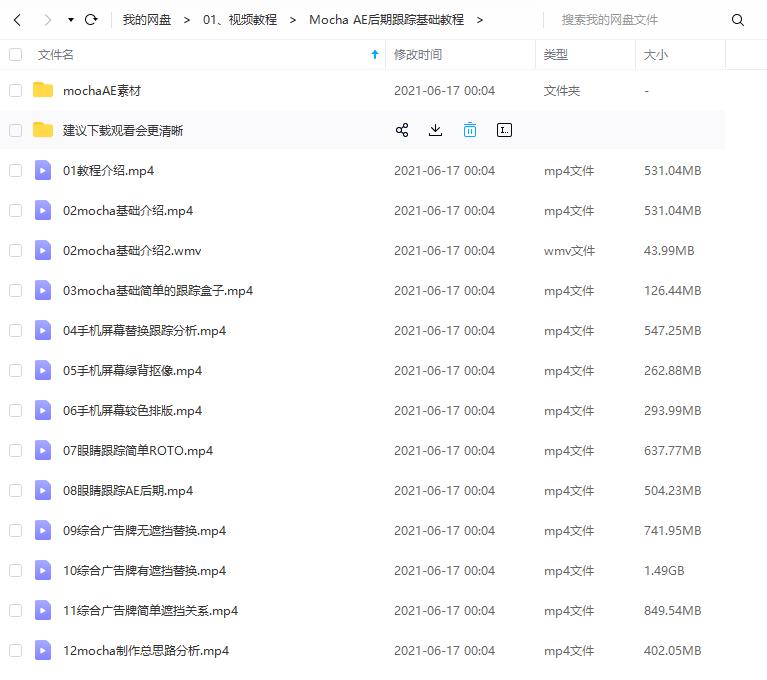Open the mochaAE素材 folder name
Viewport: 767px width, 680px height.
click(102, 91)
